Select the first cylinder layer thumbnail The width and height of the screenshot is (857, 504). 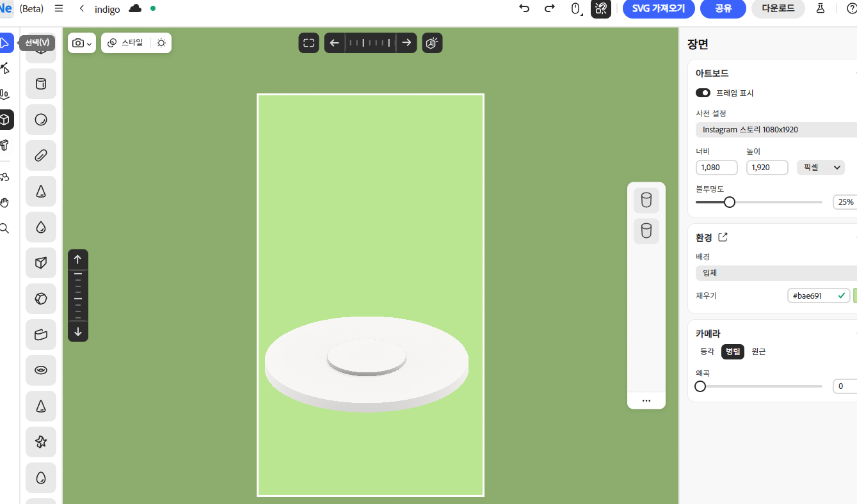coord(646,200)
